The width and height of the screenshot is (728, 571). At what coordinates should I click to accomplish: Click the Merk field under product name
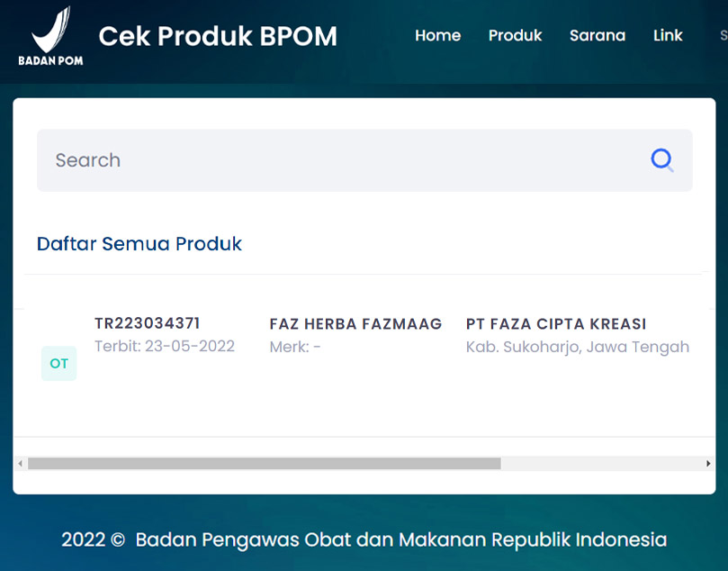tap(295, 347)
